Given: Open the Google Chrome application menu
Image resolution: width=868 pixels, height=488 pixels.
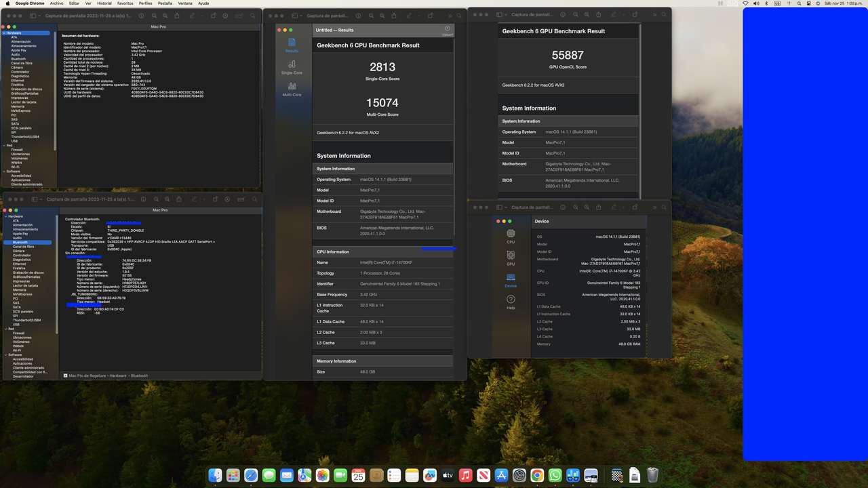Looking at the screenshot, I should pyautogui.click(x=30, y=3).
